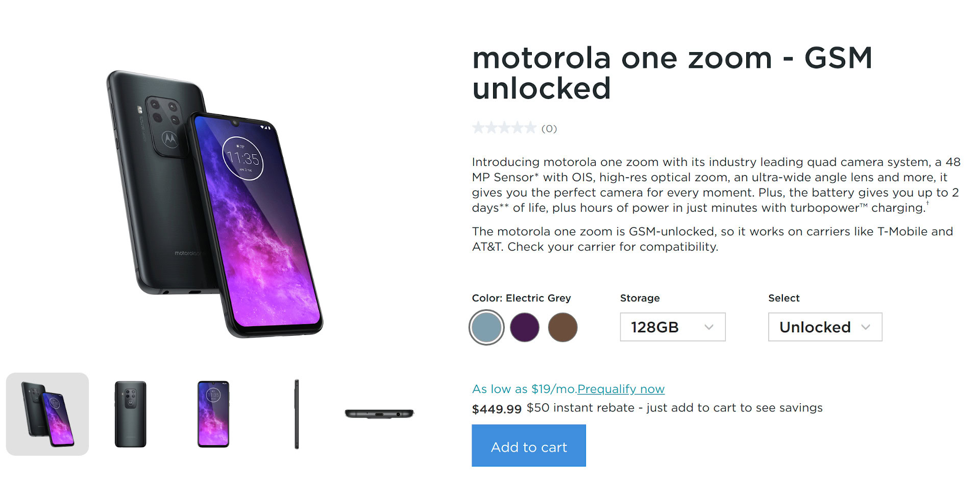Pick the brown bronze color swatch

coord(562,327)
